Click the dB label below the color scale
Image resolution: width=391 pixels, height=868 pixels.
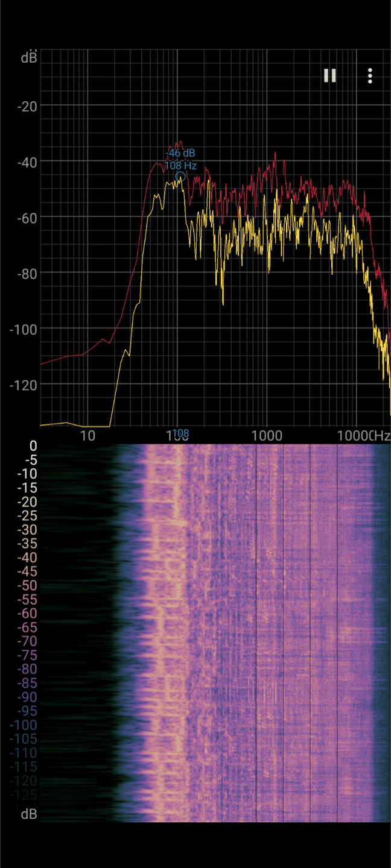click(x=28, y=814)
